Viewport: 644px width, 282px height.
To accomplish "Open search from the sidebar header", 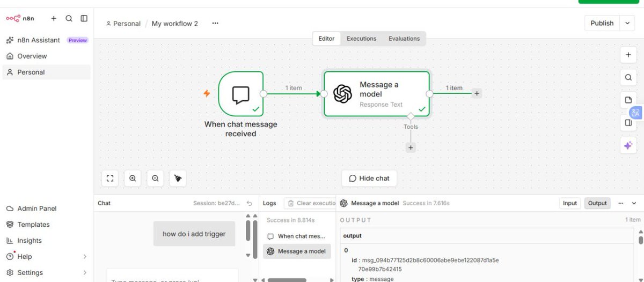I will pyautogui.click(x=69, y=18).
